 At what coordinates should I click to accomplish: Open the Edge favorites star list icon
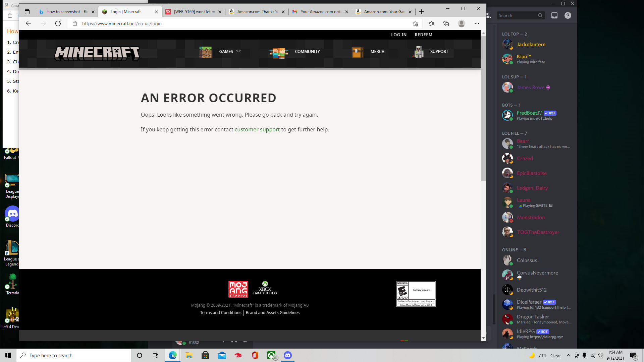click(431, 23)
